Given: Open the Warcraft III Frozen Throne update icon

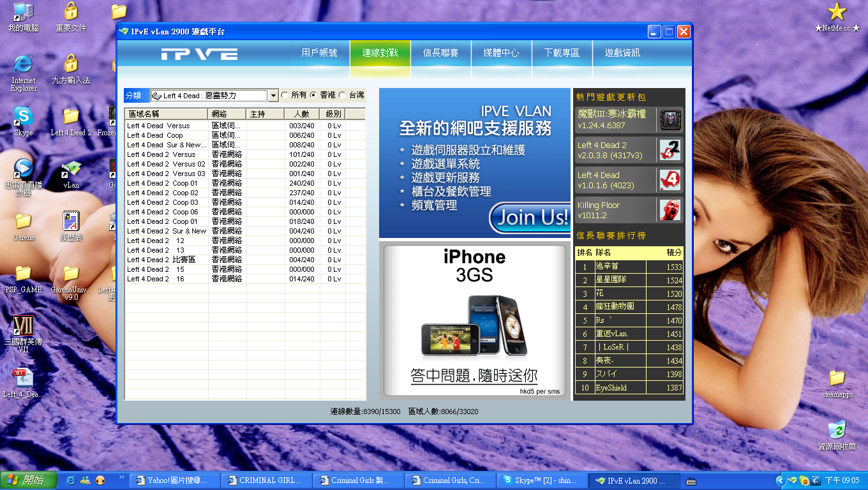Looking at the screenshot, I should [670, 119].
